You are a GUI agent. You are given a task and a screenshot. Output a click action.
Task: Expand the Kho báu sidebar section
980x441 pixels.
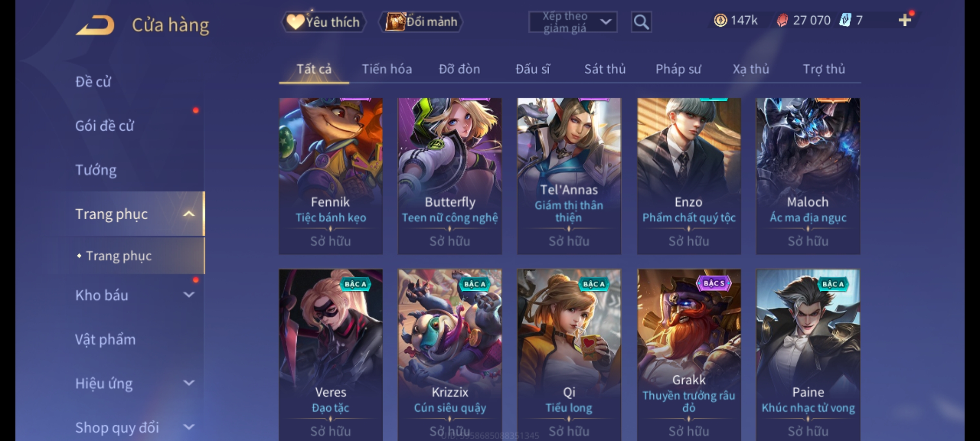[x=189, y=295]
